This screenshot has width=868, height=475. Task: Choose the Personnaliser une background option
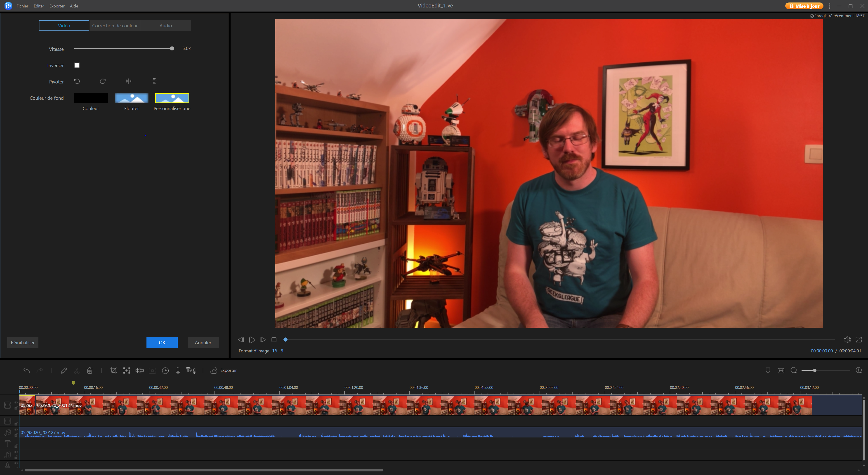point(172,98)
